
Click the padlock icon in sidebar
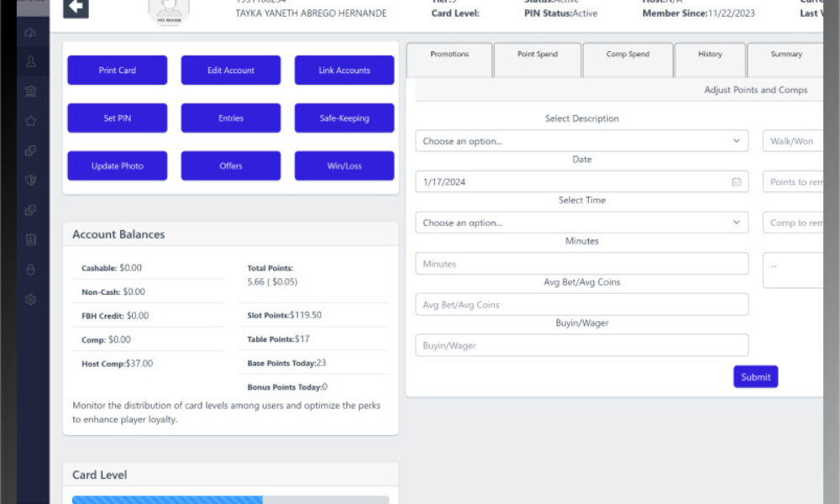tap(31, 270)
